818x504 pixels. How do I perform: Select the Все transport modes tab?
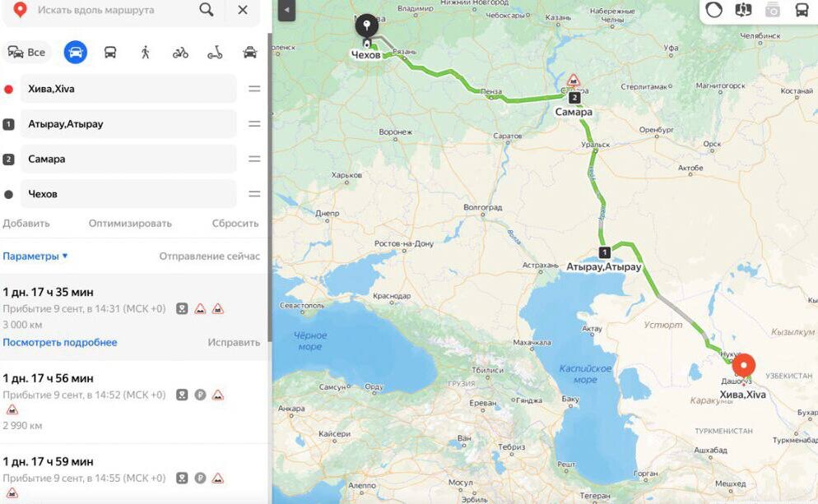(x=26, y=52)
